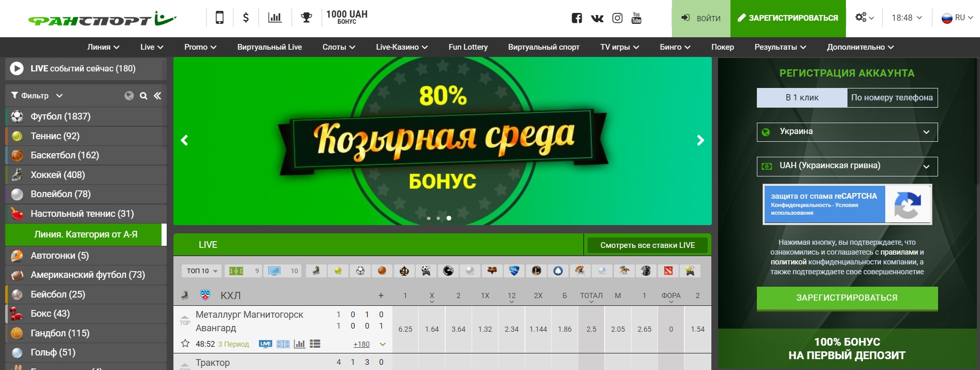Add Металлург Магнитогорск match to favorites star

185,344
